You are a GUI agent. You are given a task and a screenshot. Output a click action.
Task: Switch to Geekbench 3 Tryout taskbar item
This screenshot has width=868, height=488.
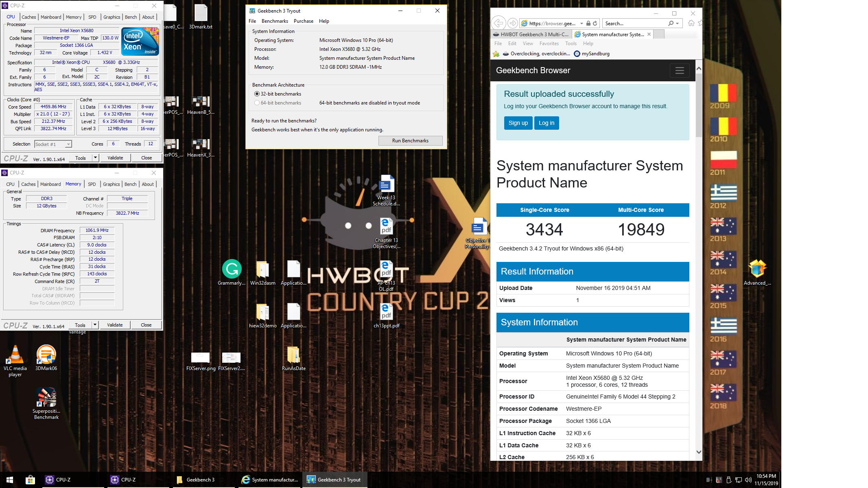[335, 480]
